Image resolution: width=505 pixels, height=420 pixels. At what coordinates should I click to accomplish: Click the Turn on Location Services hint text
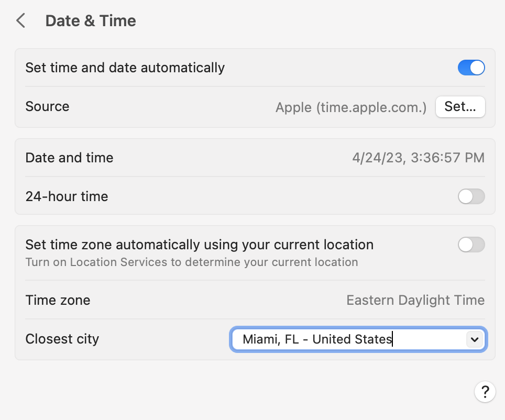point(191,262)
